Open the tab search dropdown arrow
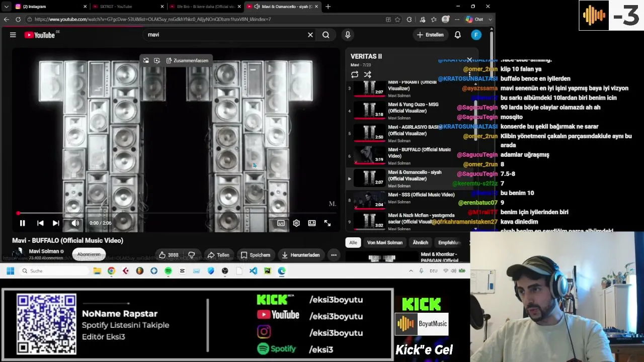This screenshot has width=644, height=362. coord(6,7)
